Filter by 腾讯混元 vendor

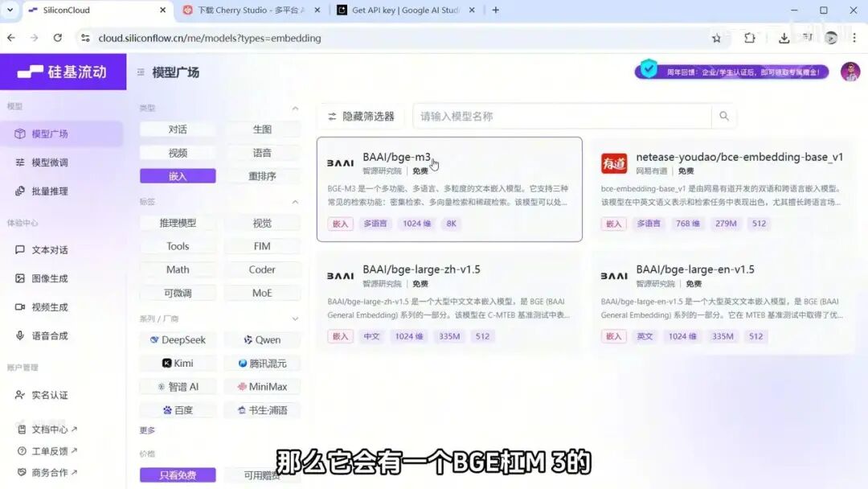(x=262, y=364)
